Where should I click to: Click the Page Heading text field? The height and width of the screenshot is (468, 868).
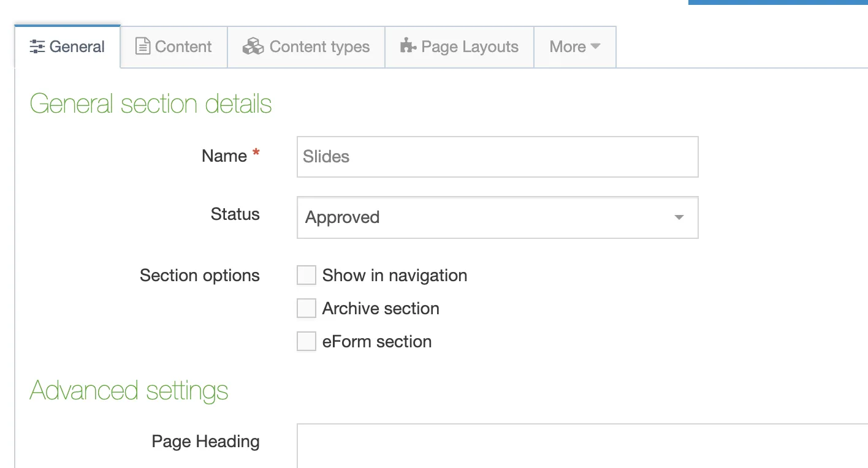click(582, 445)
